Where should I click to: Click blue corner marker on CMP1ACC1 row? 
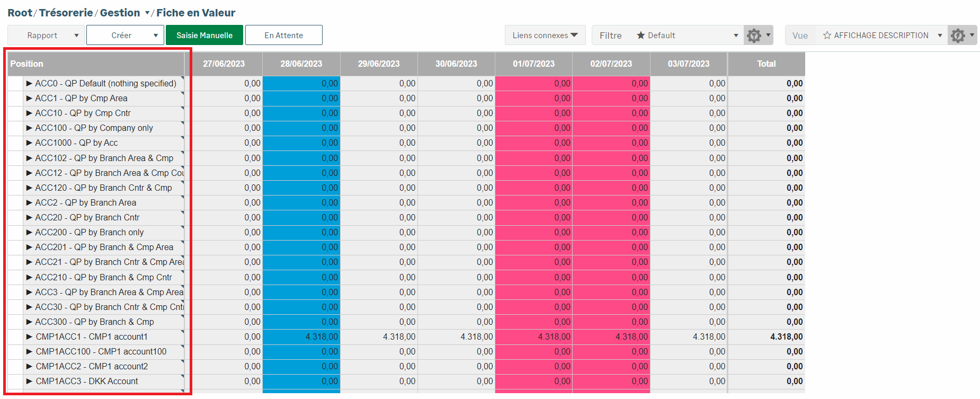[x=182, y=332]
